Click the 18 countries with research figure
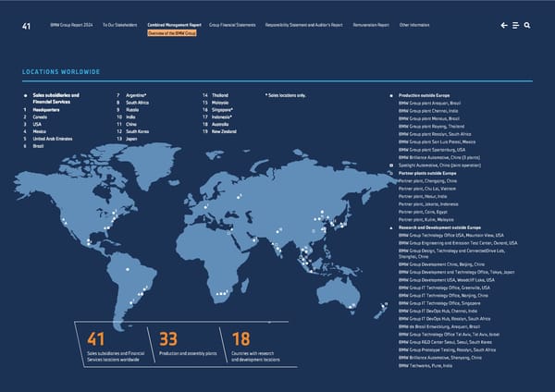This screenshot has height=392, width=555. point(241,340)
